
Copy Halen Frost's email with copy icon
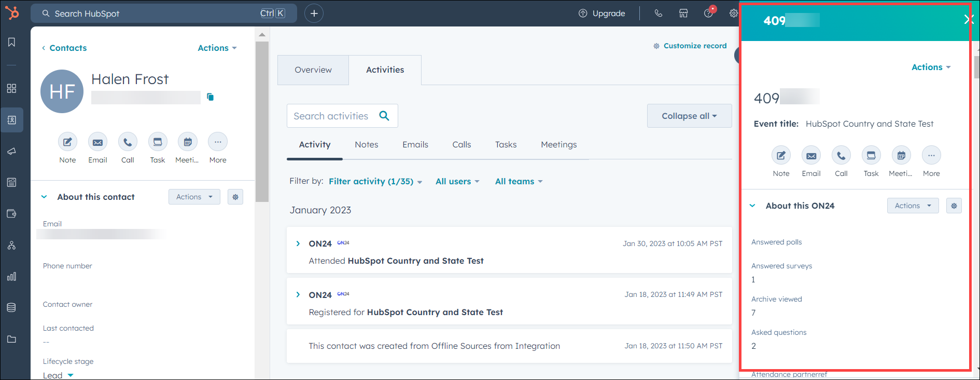(x=210, y=97)
